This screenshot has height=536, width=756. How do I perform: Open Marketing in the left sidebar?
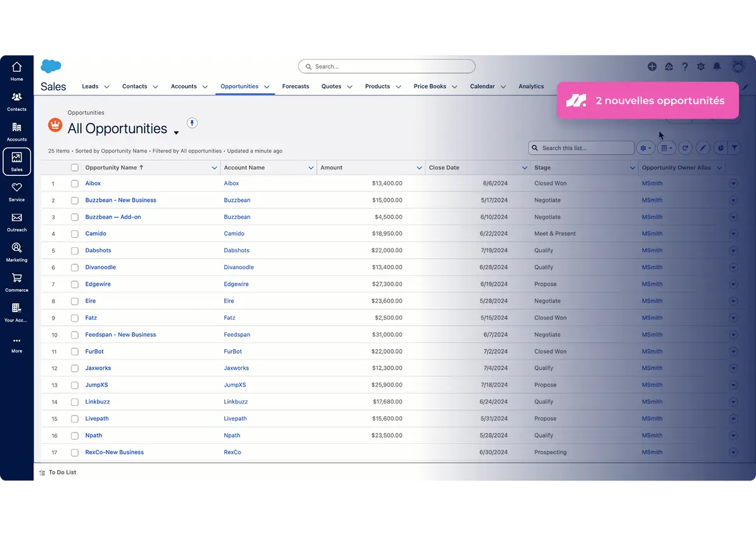tap(16, 252)
